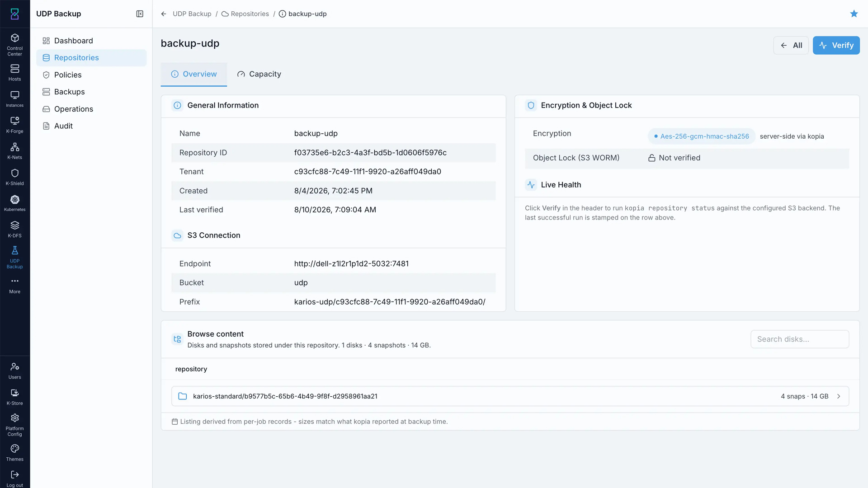Focus the Search disks field

tap(800, 339)
